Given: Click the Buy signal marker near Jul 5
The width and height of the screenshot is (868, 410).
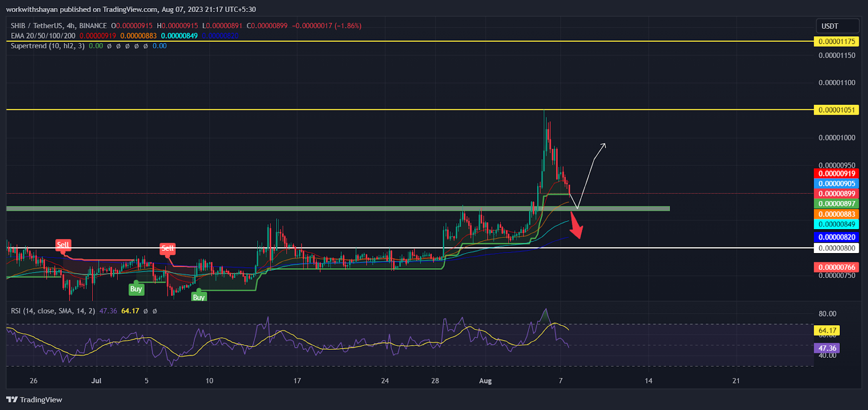Looking at the screenshot, I should pyautogui.click(x=136, y=289).
